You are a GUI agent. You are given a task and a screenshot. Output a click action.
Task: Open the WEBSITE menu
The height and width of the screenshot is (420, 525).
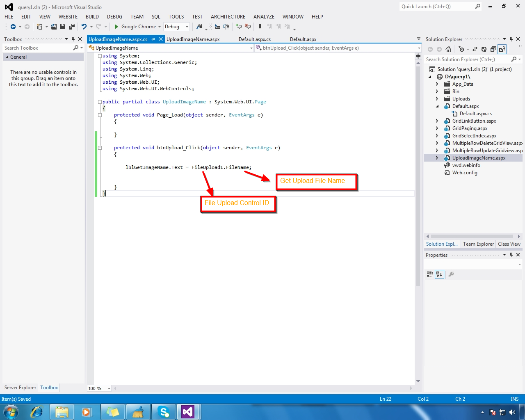click(68, 17)
